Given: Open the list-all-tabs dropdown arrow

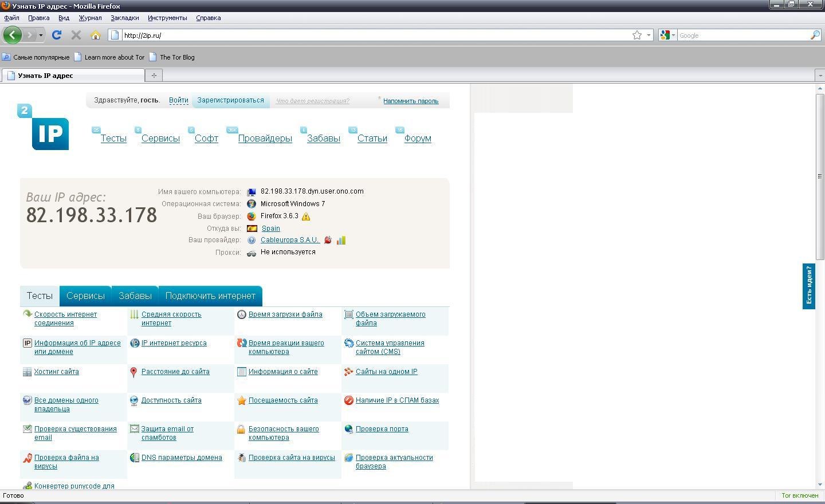Looking at the screenshot, I should [x=819, y=75].
